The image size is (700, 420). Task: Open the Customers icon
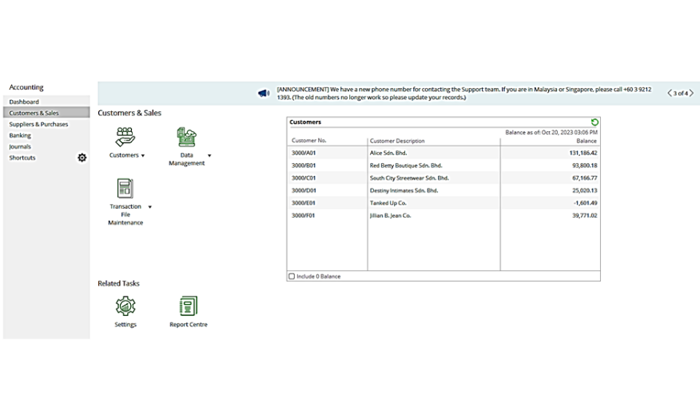(125, 136)
